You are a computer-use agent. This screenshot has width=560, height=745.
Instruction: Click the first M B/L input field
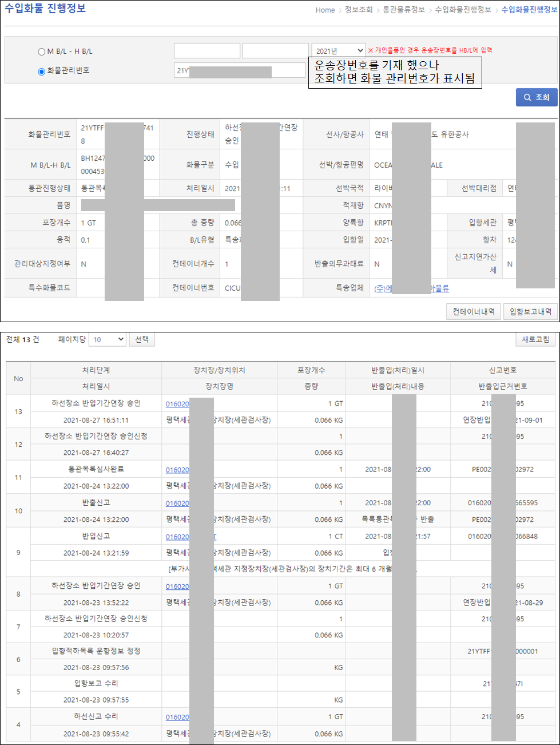207,50
